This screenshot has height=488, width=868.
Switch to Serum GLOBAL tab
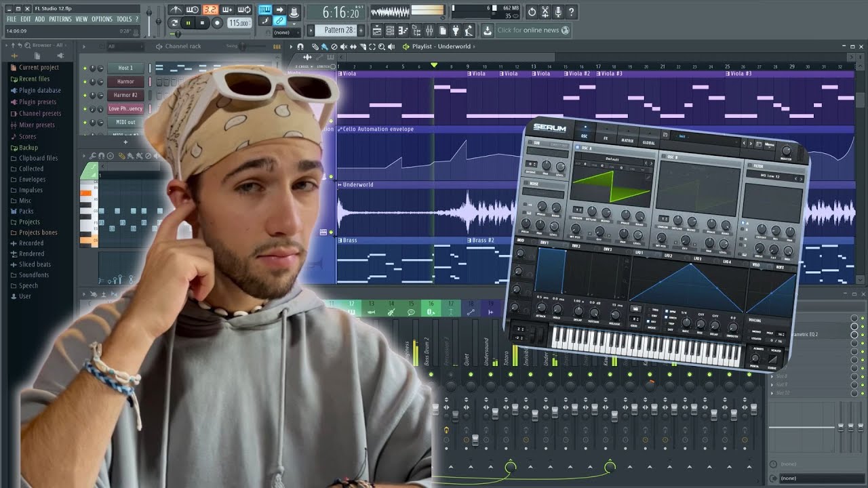649,142
